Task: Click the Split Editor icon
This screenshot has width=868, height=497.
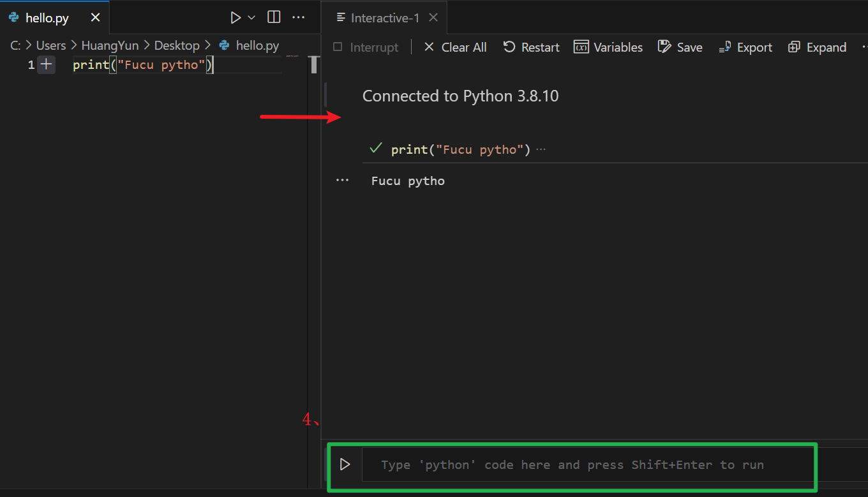Action: pos(274,17)
